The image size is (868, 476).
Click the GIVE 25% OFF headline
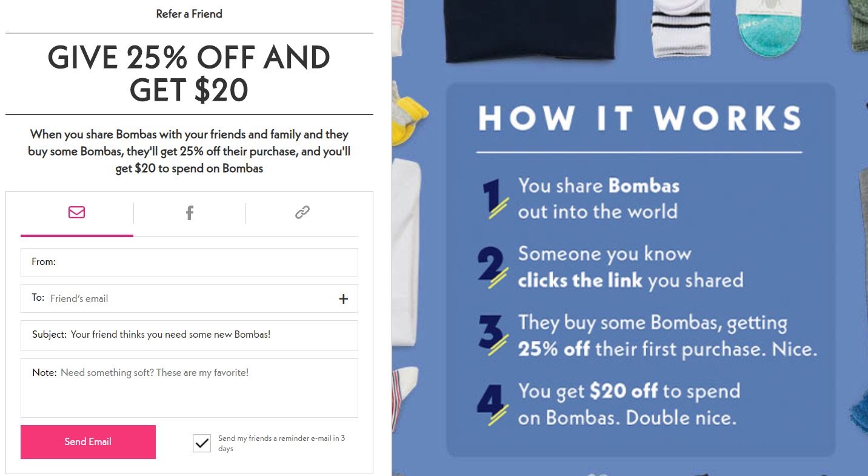click(189, 74)
